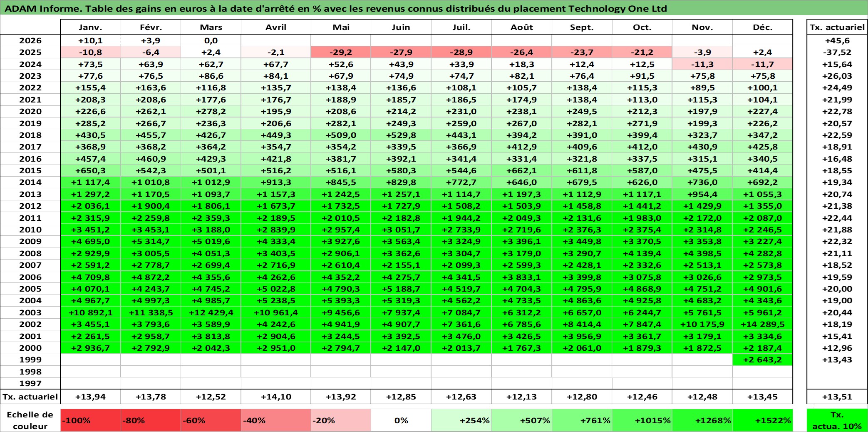Click the -60% color scale swatch
Image resolution: width=868 pixels, height=432 pixels.
point(211,420)
